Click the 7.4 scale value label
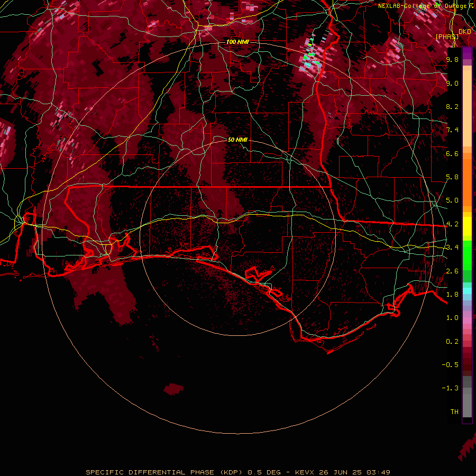476x476 pixels. click(x=452, y=130)
